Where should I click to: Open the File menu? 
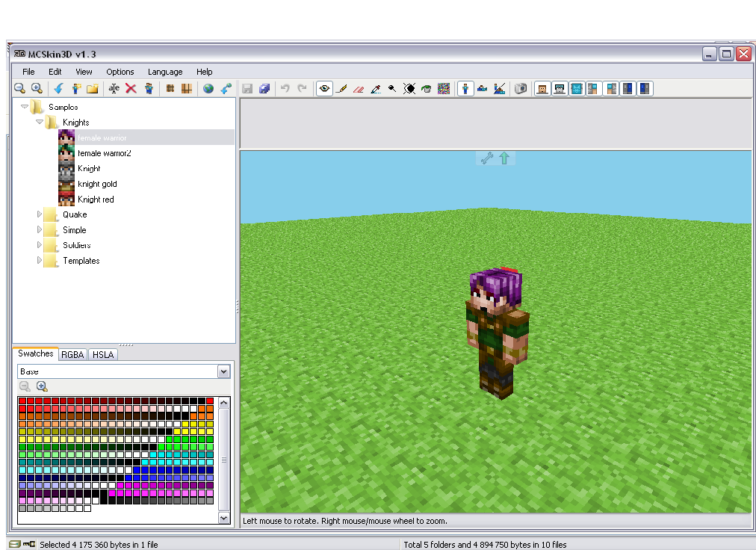point(28,72)
